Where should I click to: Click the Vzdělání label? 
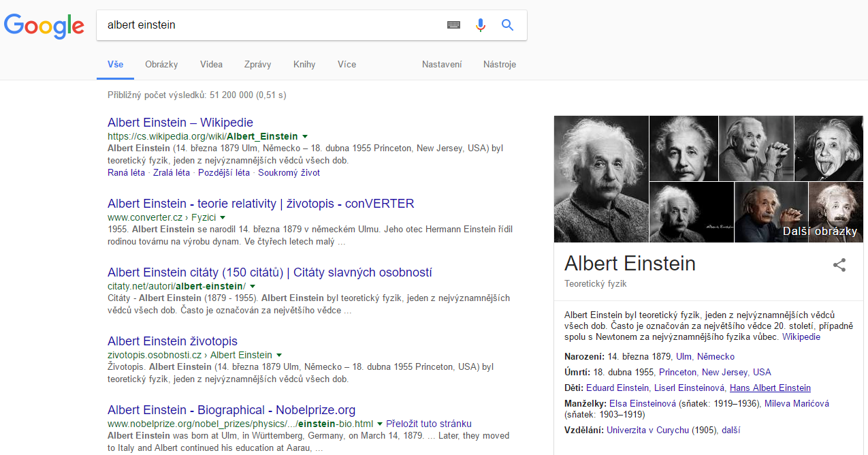[584, 430]
